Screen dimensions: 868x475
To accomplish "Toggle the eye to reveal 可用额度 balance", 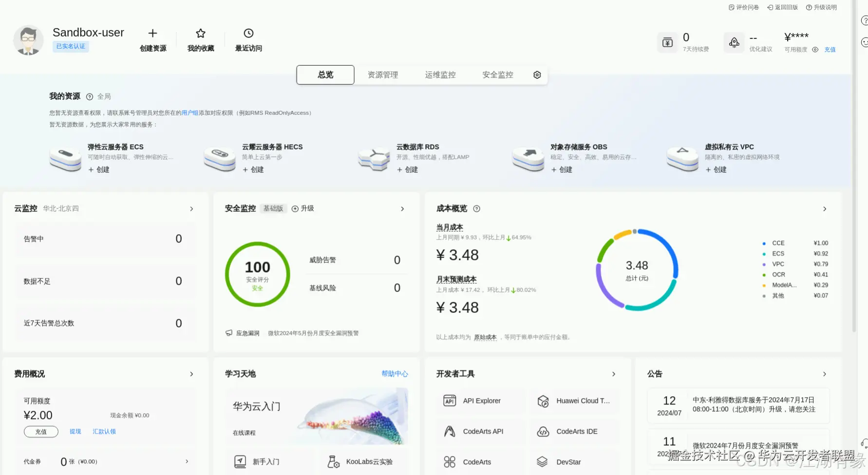I will pos(815,49).
